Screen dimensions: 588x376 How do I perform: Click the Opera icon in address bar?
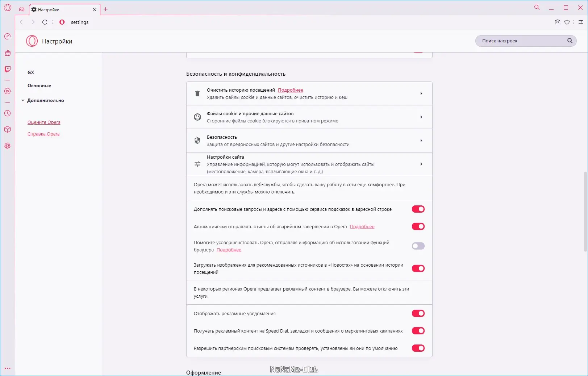coord(62,22)
